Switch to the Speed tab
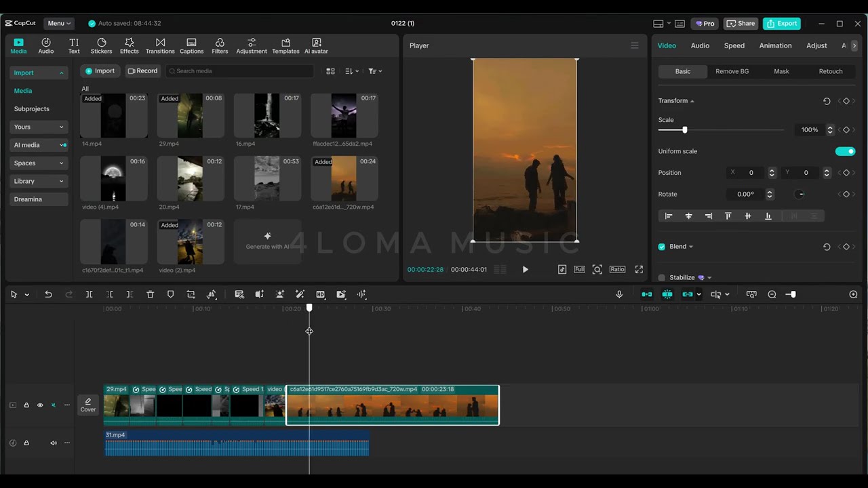The width and height of the screenshot is (868, 488). click(x=734, y=45)
